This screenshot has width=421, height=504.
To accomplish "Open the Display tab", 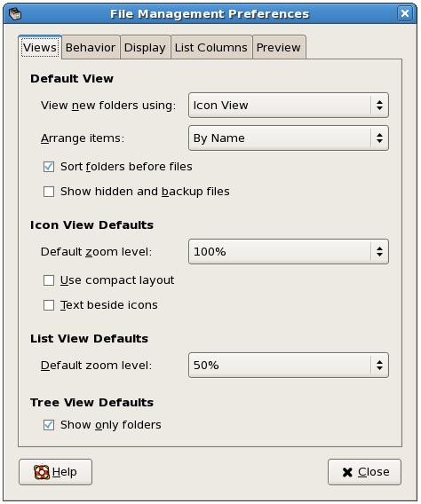I will click(x=145, y=47).
